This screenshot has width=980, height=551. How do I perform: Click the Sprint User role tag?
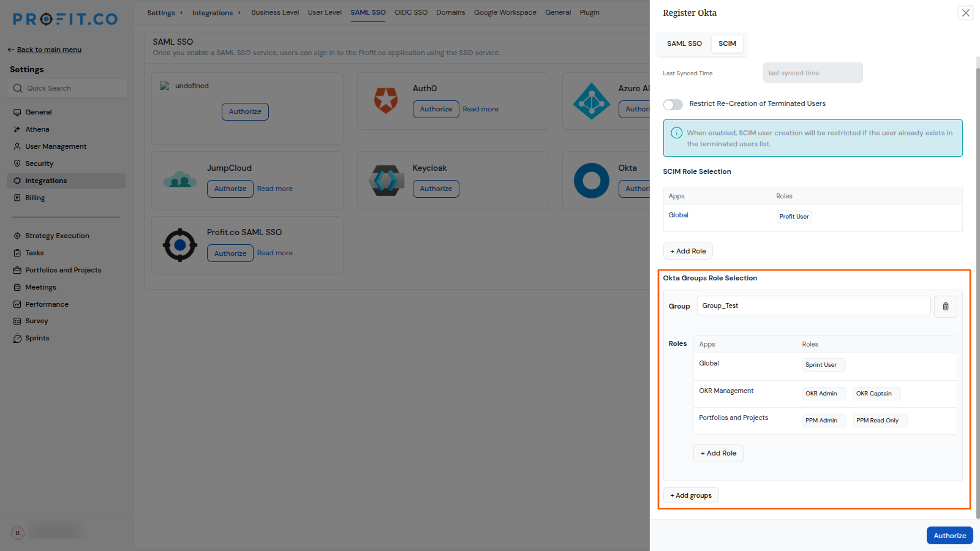[823, 365]
